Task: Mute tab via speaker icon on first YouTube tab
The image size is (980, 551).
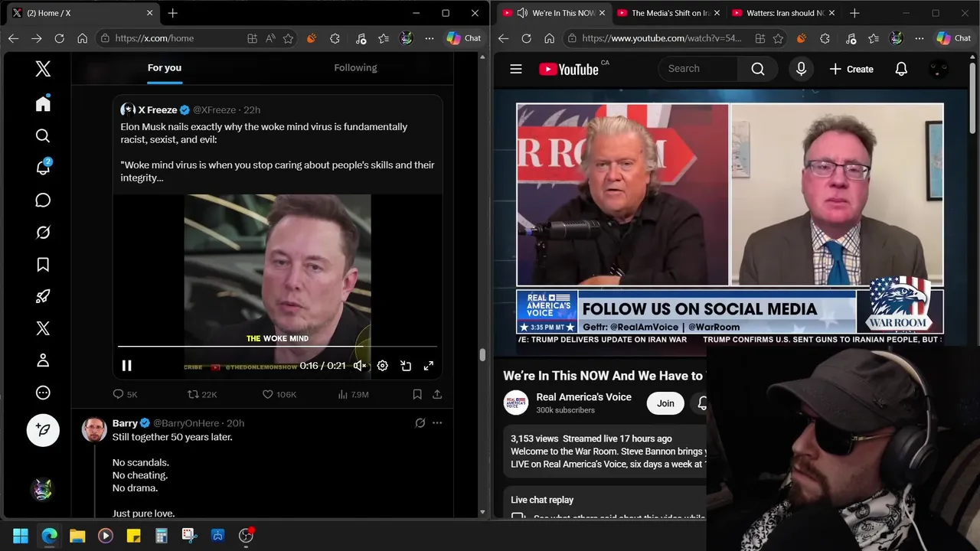Action: pos(523,13)
